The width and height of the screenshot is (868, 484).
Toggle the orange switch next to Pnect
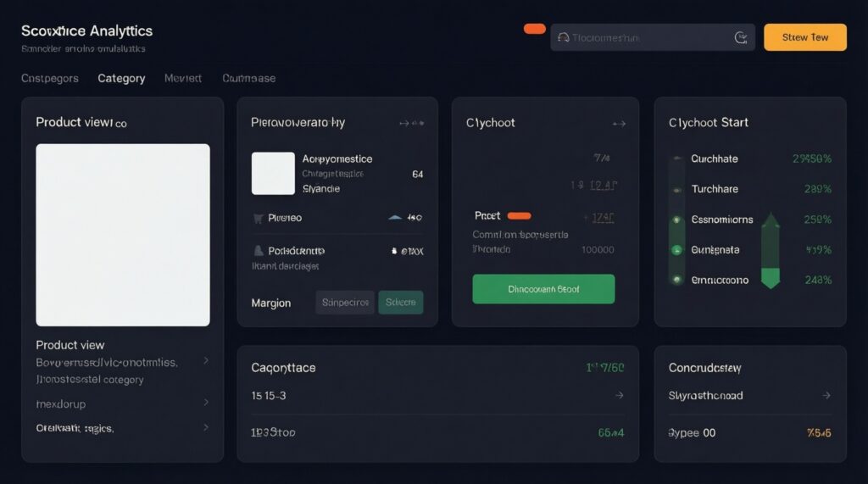point(518,216)
